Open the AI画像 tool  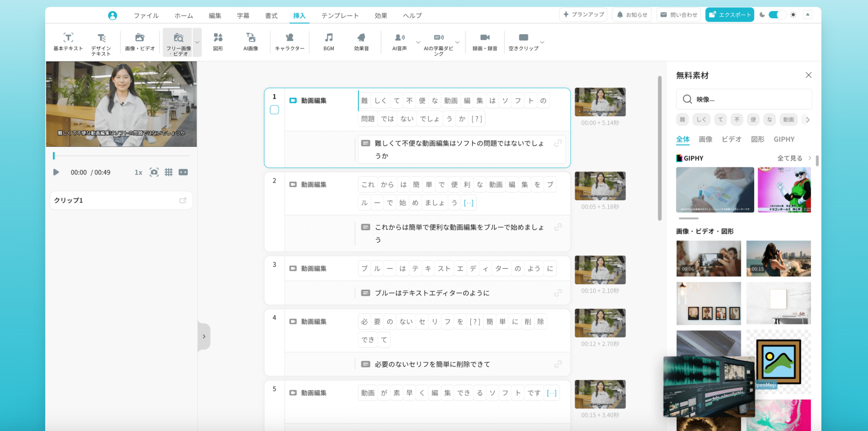tap(250, 42)
